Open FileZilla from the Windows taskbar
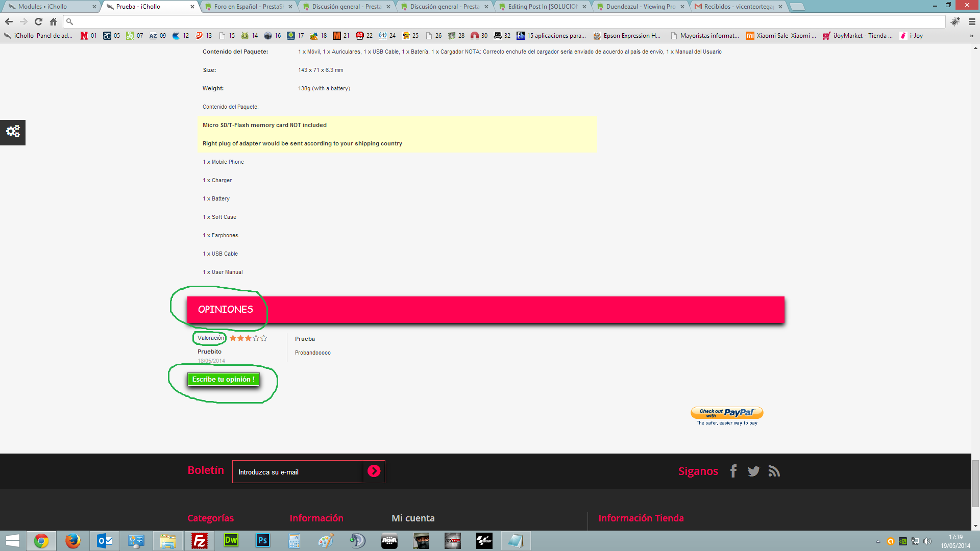The image size is (980, 551). 200,540
